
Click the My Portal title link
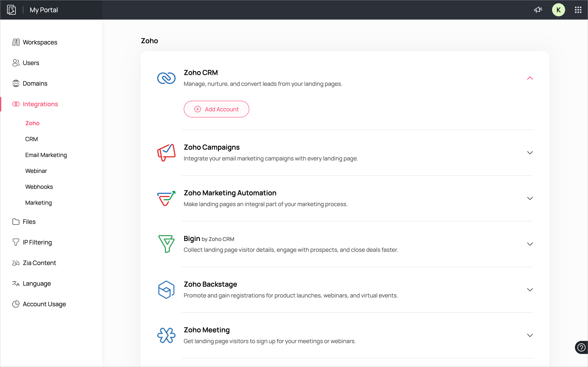44,10
